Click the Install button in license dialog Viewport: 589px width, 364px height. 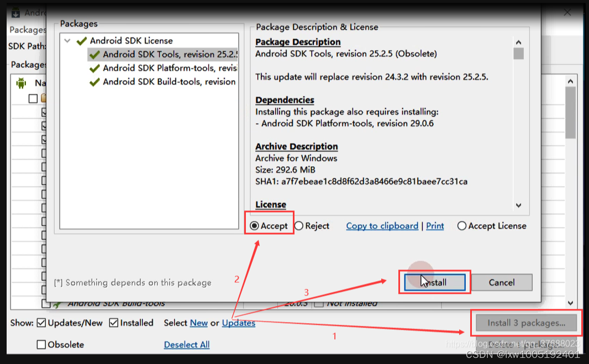tap(435, 282)
